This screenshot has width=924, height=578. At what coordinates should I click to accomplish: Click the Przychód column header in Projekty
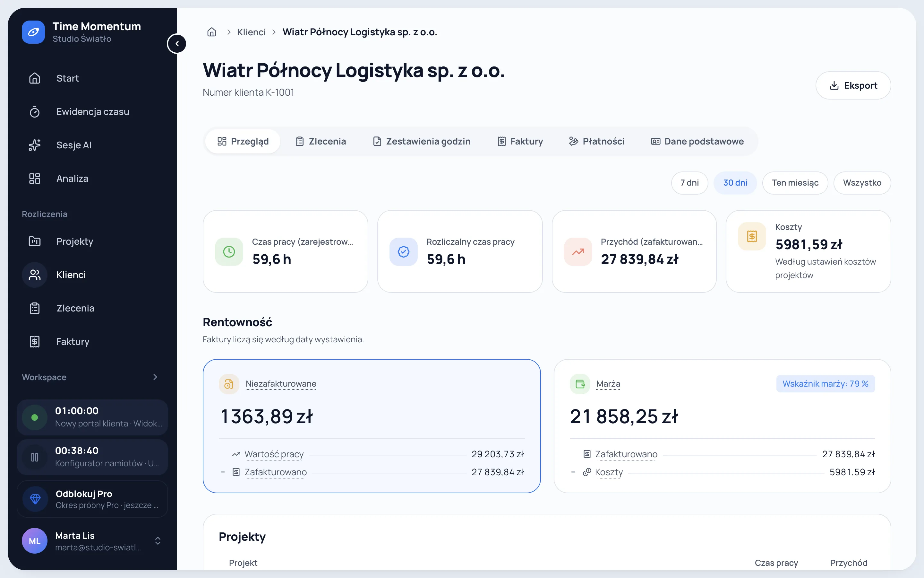[x=848, y=563]
